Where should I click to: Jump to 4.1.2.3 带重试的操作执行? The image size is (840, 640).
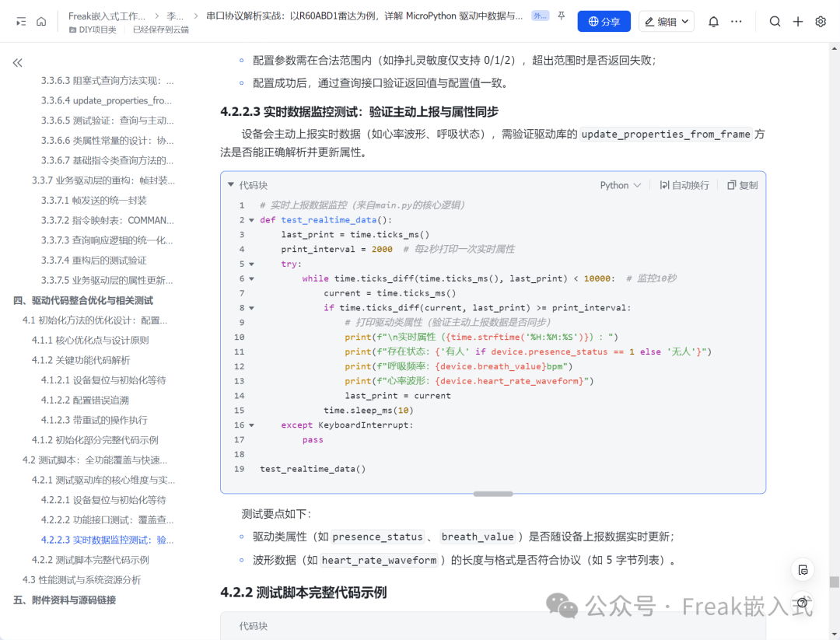(94, 421)
